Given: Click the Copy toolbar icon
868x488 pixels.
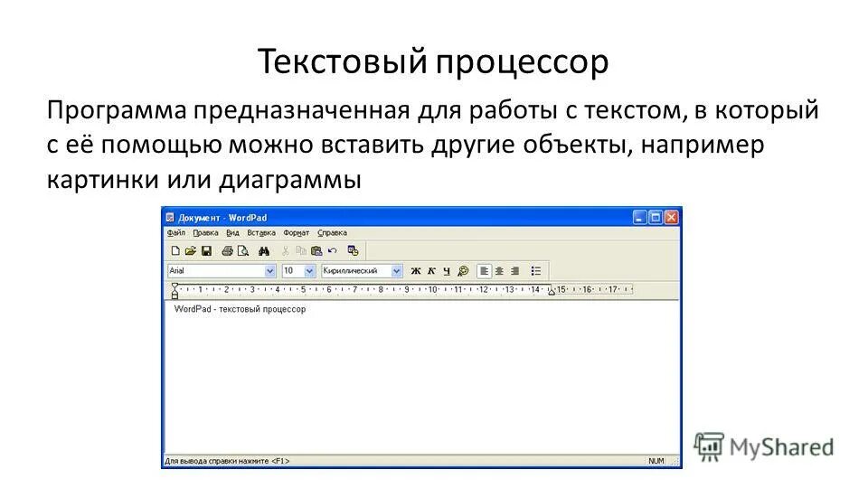Looking at the screenshot, I should [x=300, y=250].
